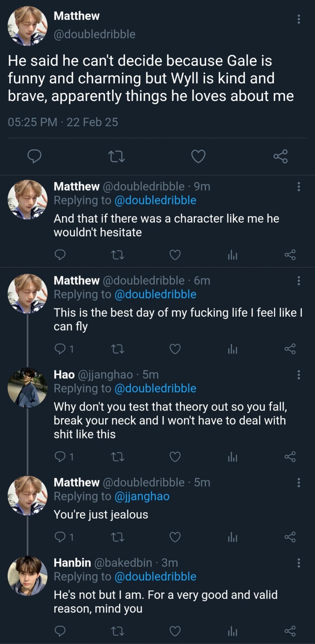This screenshot has width=315, height=644.
Task: Share Hanbin's reply tweet
Action: click(x=290, y=631)
